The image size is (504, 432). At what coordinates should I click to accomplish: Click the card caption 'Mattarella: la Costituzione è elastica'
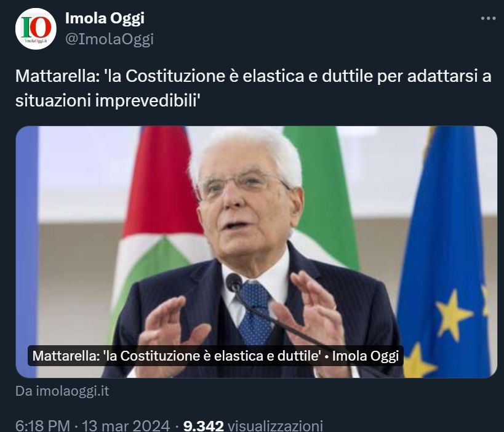click(x=215, y=356)
